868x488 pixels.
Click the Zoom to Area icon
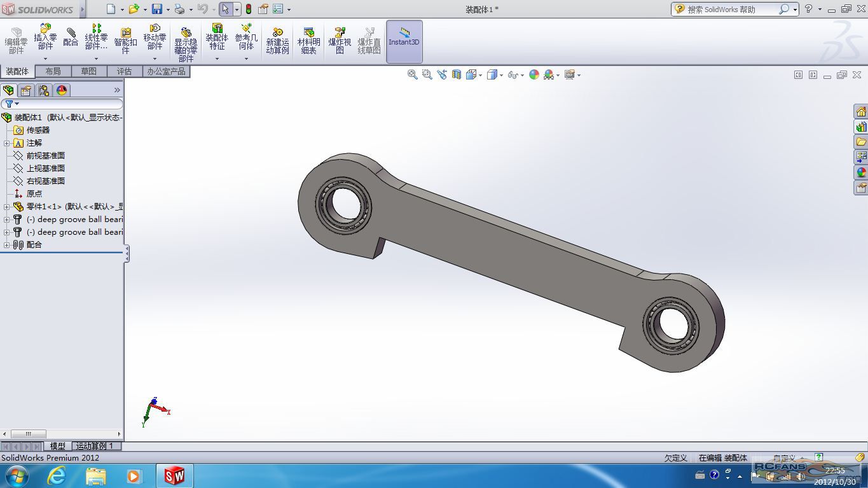(x=427, y=74)
